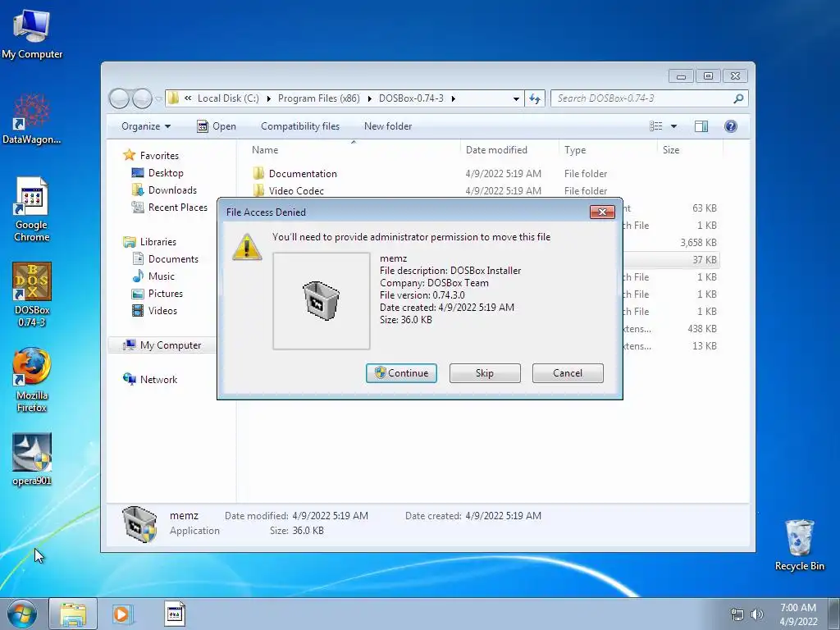Screen dimensions: 840x630
Task: Select Network in the navigation pane
Action: click(x=150, y=379)
